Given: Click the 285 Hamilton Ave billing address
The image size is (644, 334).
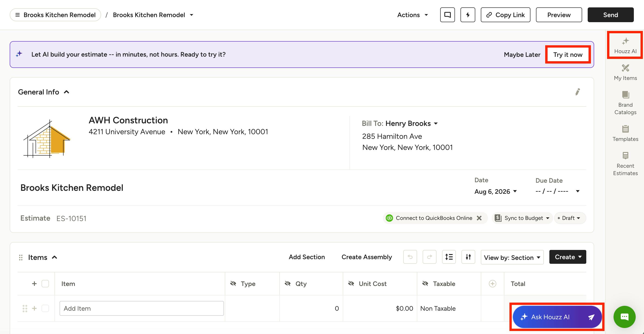Looking at the screenshot, I should click(392, 136).
